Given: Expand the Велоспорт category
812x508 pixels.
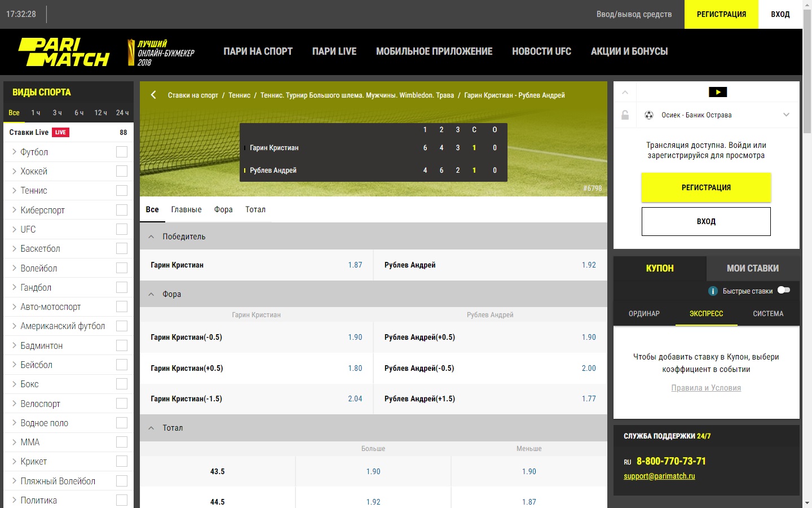Looking at the screenshot, I should click(x=15, y=404).
